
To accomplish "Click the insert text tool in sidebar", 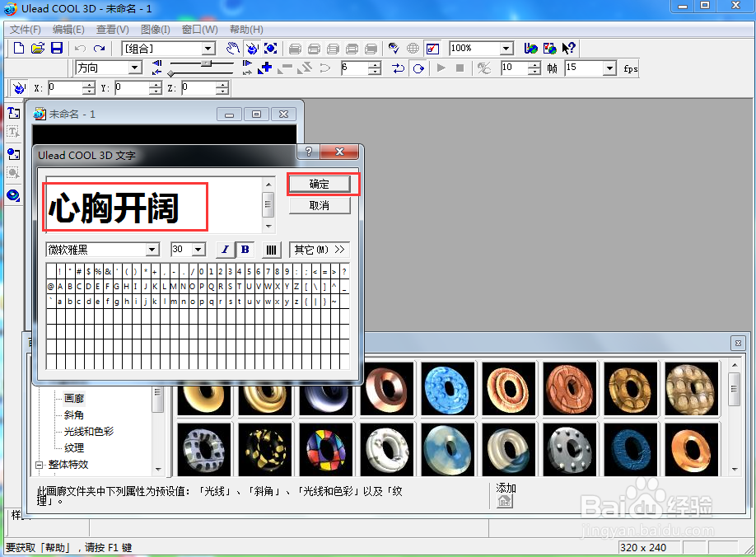I will [x=13, y=113].
